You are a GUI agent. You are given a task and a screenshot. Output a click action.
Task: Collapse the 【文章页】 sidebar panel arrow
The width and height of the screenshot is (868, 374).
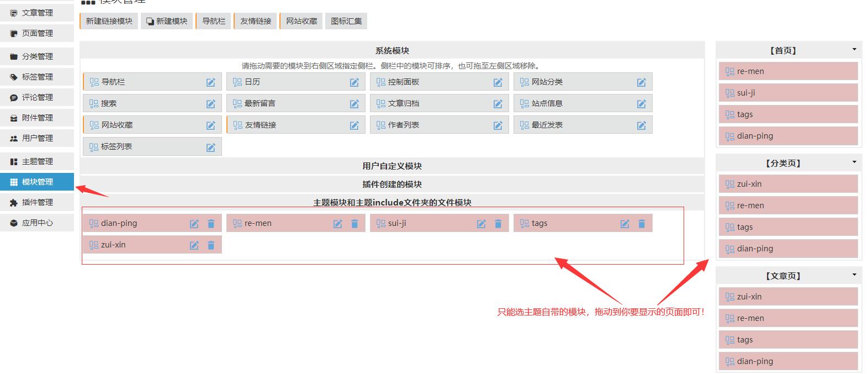854,275
